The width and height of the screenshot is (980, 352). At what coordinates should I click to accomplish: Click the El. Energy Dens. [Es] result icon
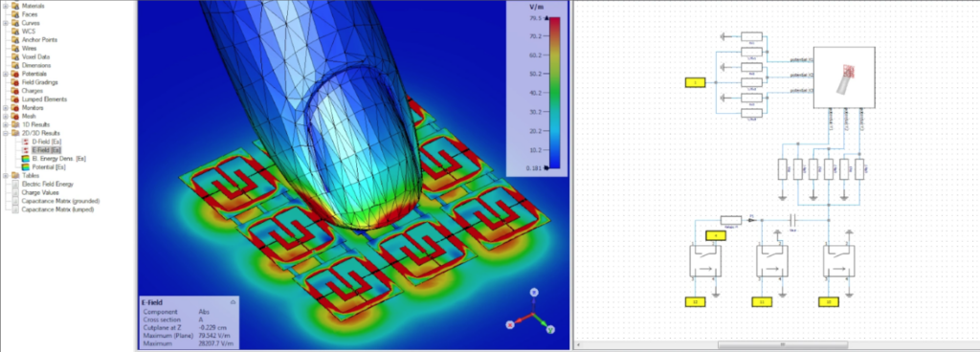[25, 159]
